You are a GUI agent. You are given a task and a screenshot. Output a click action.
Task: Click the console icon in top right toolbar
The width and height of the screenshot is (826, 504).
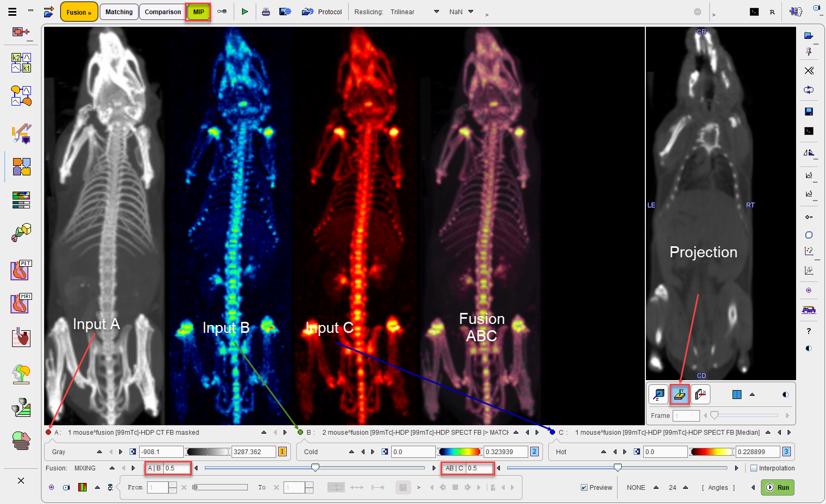(x=754, y=12)
